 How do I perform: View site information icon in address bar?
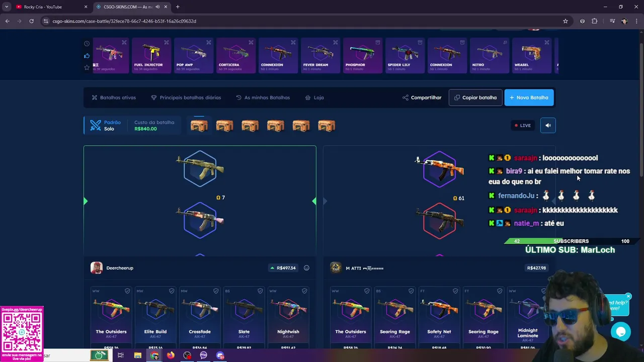coord(46,21)
